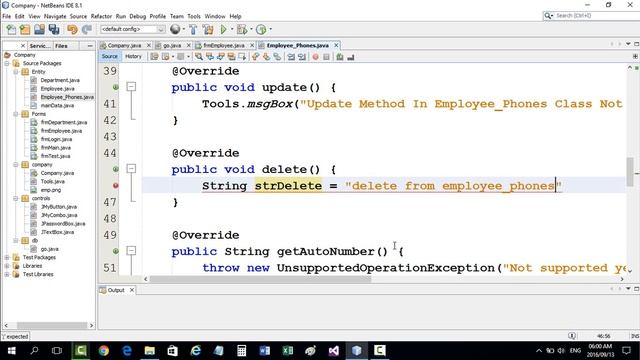Collapse the Entity package node
The width and height of the screenshot is (640, 360).
16,72
